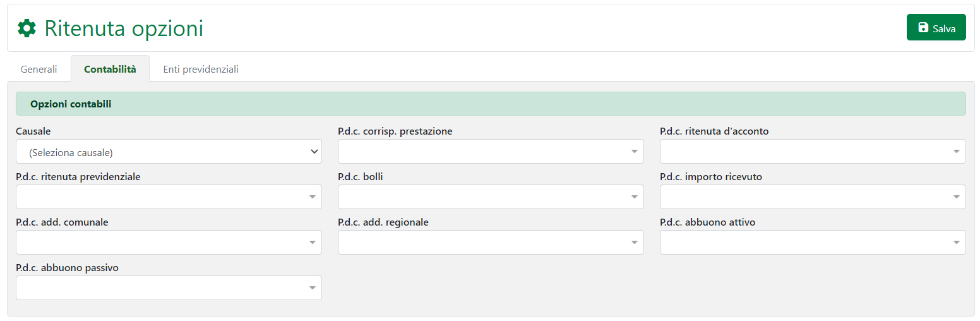Open the P.d.c. bolli dropdown
Screen dimensions: 980x321
pos(491,197)
